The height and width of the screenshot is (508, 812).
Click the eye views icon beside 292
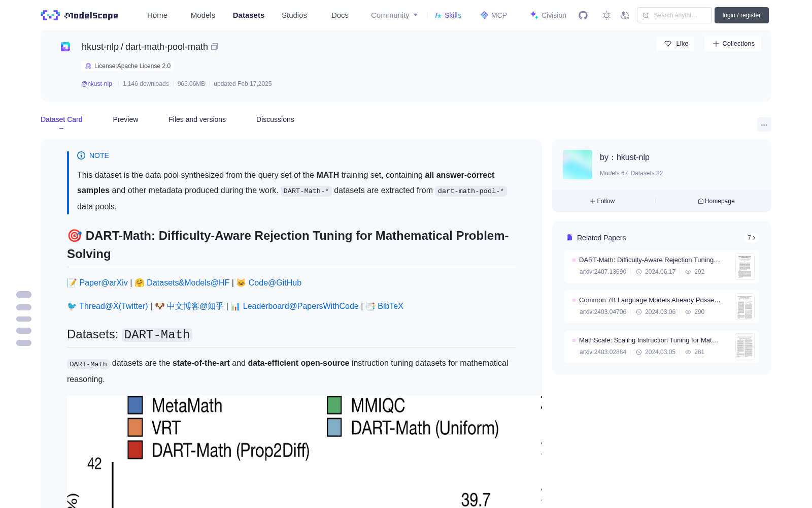[x=688, y=272]
